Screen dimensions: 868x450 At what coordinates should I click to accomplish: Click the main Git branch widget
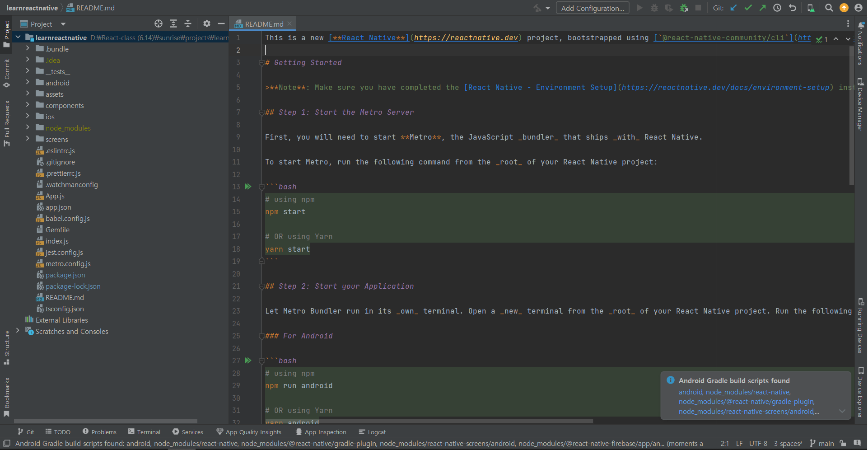pos(821,444)
